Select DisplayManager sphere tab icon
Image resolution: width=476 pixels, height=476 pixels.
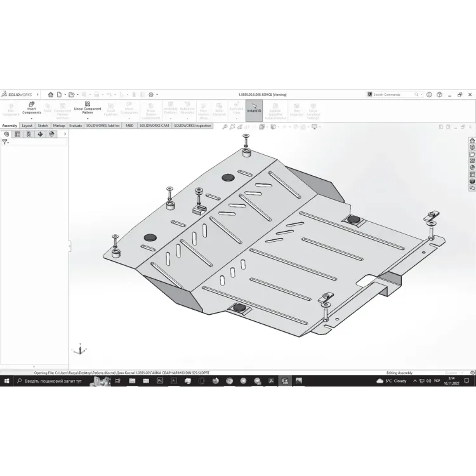[51, 134]
